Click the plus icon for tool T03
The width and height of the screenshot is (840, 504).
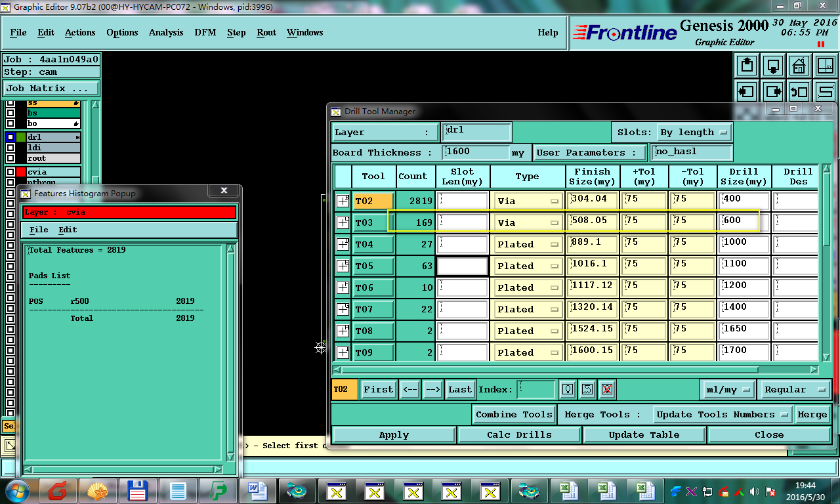343,222
